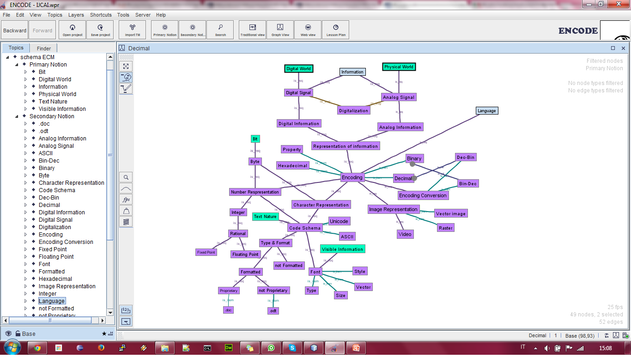Select the Decimal node in the graph
The width and height of the screenshot is (631, 364).
coord(403,178)
